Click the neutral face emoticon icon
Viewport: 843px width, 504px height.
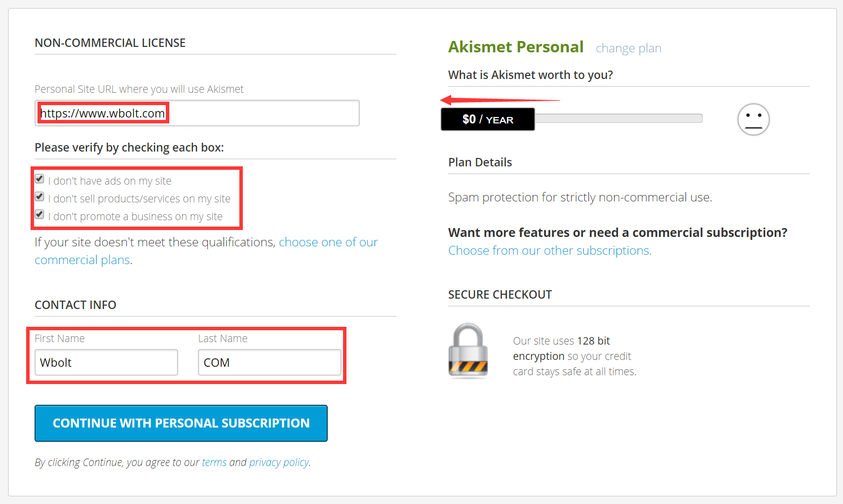753,119
